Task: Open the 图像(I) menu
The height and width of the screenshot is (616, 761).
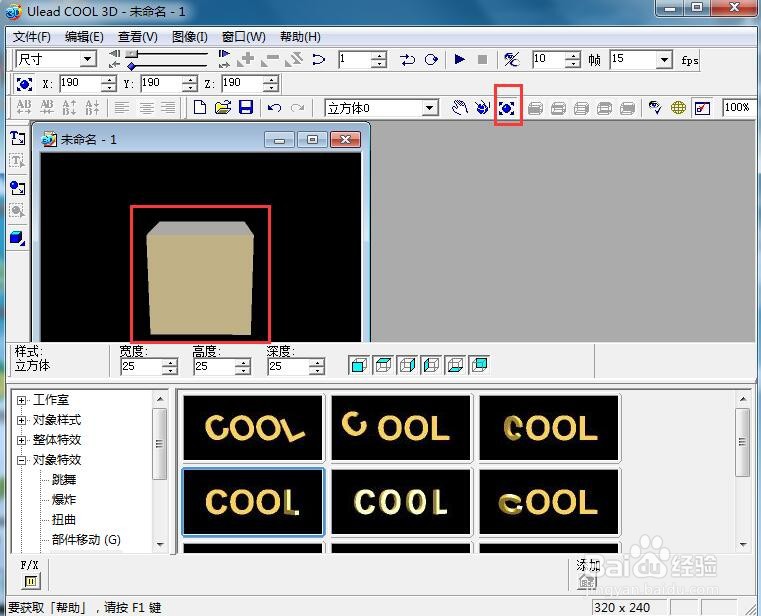Action: tap(190, 37)
